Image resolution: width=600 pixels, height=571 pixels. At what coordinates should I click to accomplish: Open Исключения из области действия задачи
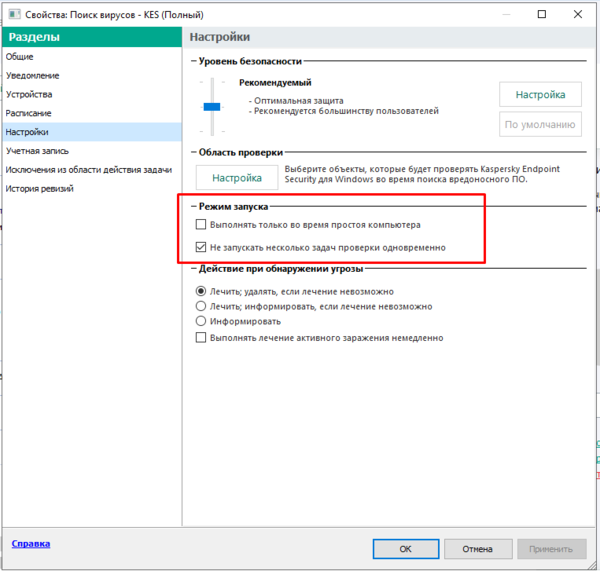tap(92, 170)
